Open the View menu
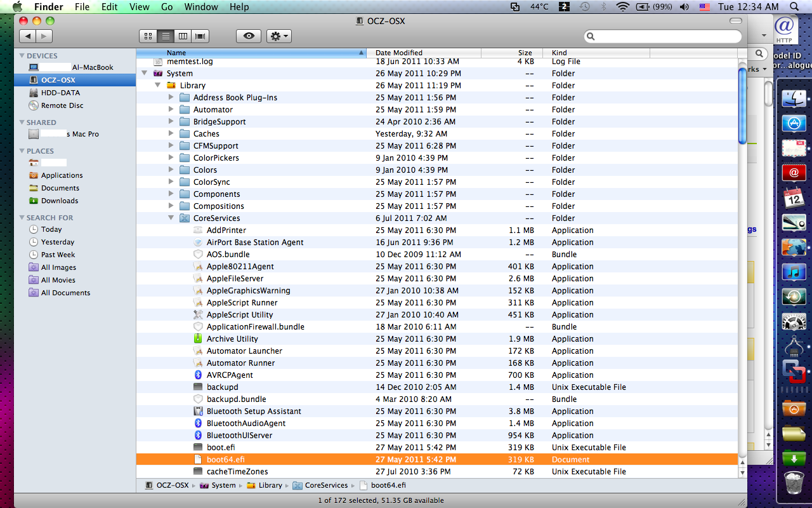 pos(140,7)
